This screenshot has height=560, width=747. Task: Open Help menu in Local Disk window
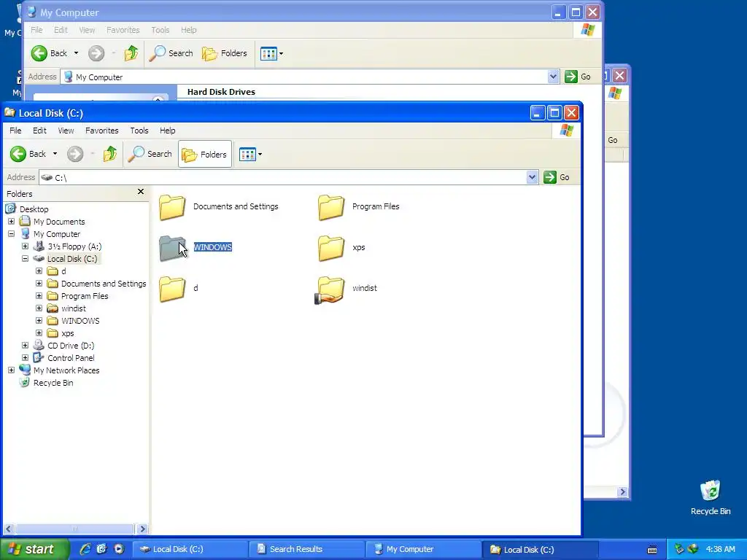pyautogui.click(x=167, y=131)
